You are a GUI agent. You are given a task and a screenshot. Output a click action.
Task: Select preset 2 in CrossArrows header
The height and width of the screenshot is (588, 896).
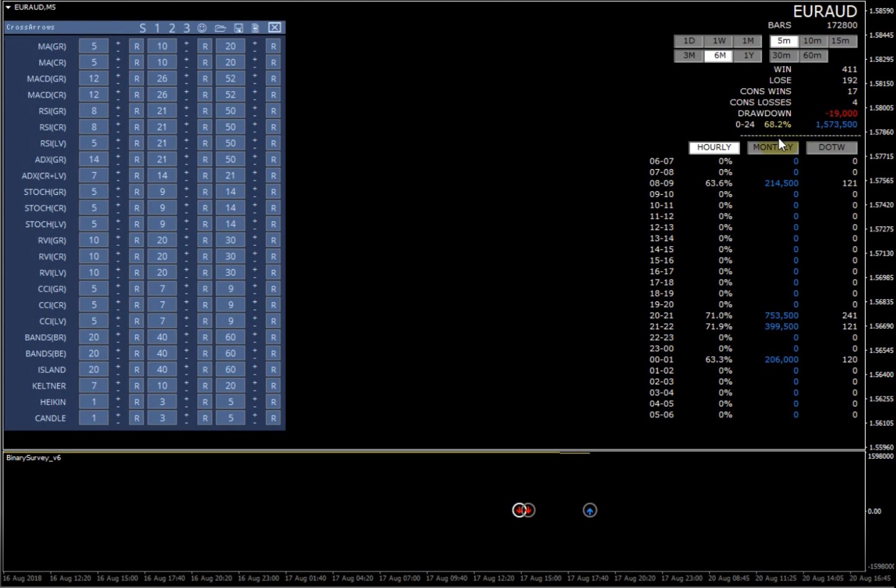(172, 28)
